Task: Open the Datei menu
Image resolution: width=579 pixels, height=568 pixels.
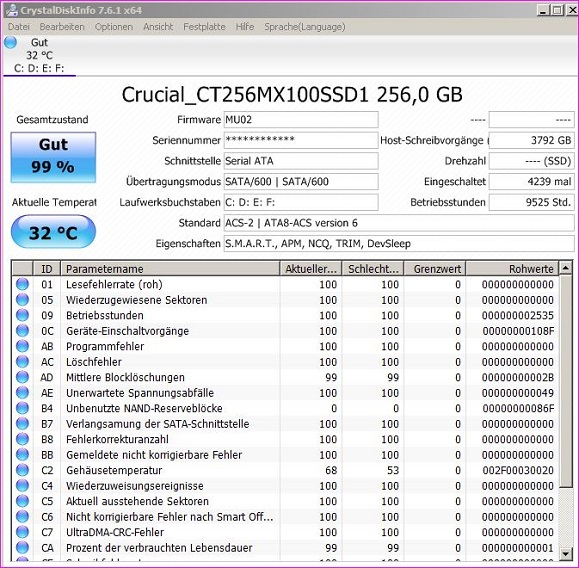Action: coord(18,27)
